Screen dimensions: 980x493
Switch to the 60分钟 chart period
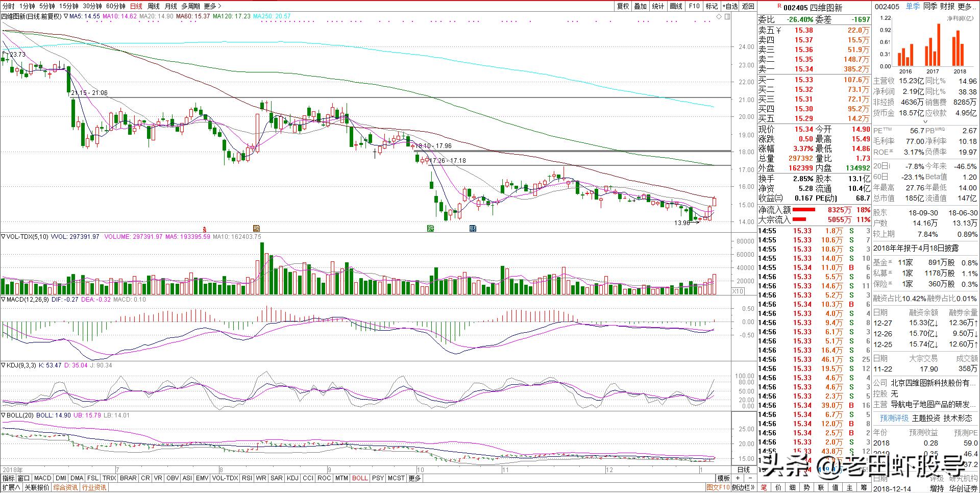(x=116, y=6)
